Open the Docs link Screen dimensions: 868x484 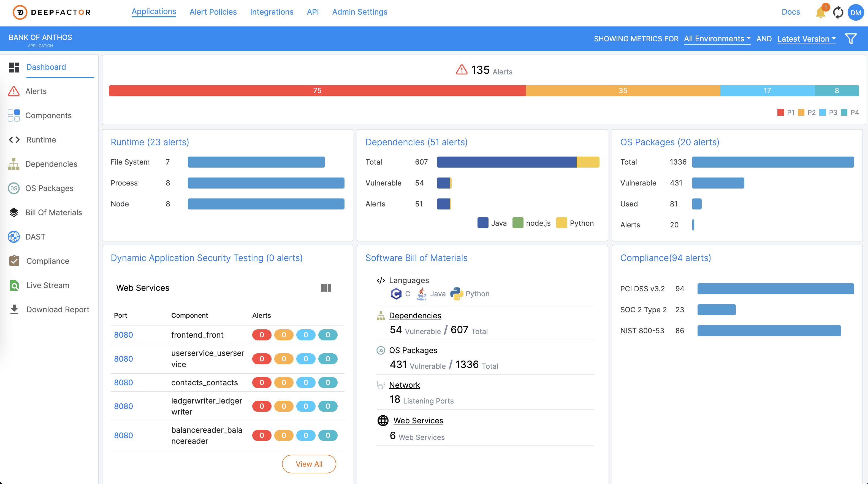click(x=791, y=12)
